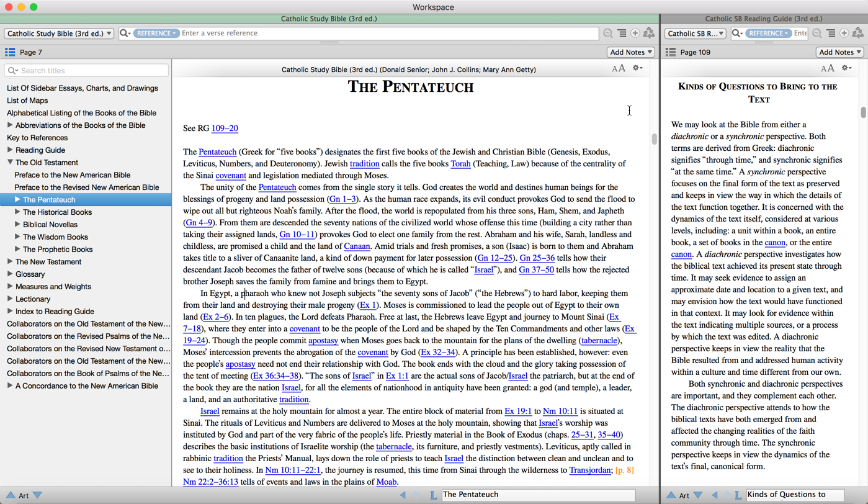Image resolution: width=868 pixels, height=504 pixels.
Task: Click the AA text size icon in Reading Guide pane
Action: [828, 68]
